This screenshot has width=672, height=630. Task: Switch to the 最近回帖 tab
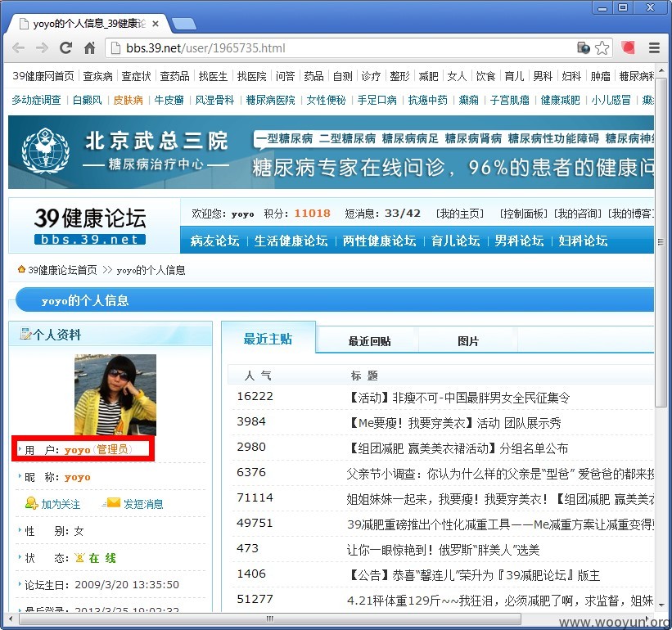(x=369, y=341)
